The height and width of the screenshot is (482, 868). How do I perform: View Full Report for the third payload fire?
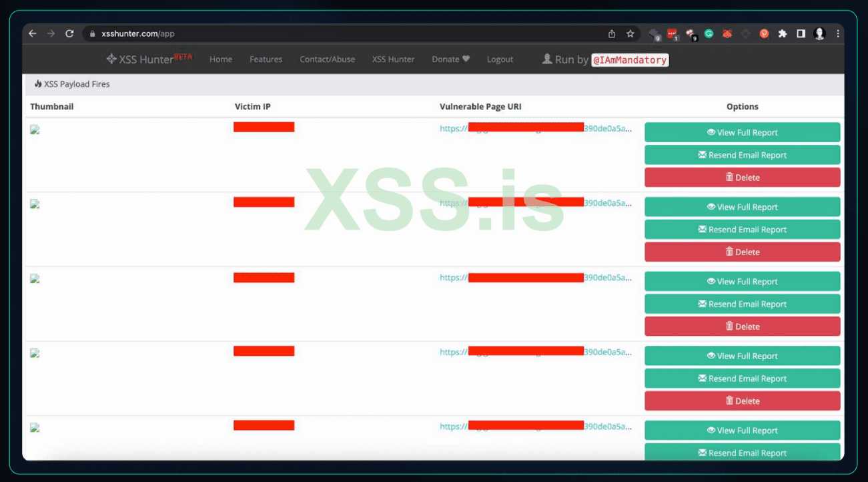pos(742,282)
